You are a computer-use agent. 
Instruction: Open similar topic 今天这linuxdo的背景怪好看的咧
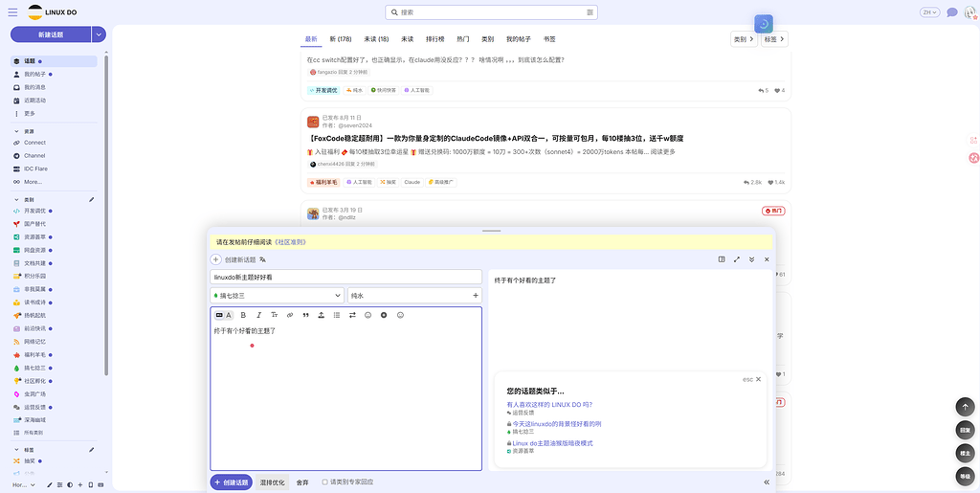(557, 424)
